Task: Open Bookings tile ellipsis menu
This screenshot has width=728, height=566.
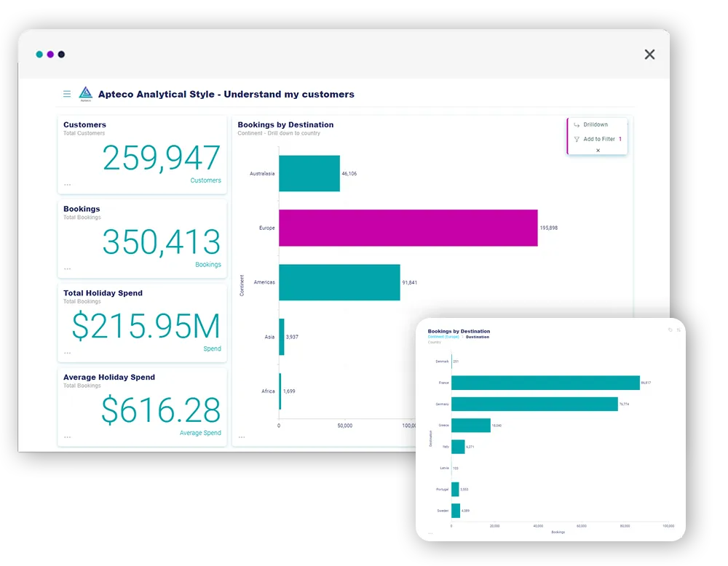Action: (68, 268)
